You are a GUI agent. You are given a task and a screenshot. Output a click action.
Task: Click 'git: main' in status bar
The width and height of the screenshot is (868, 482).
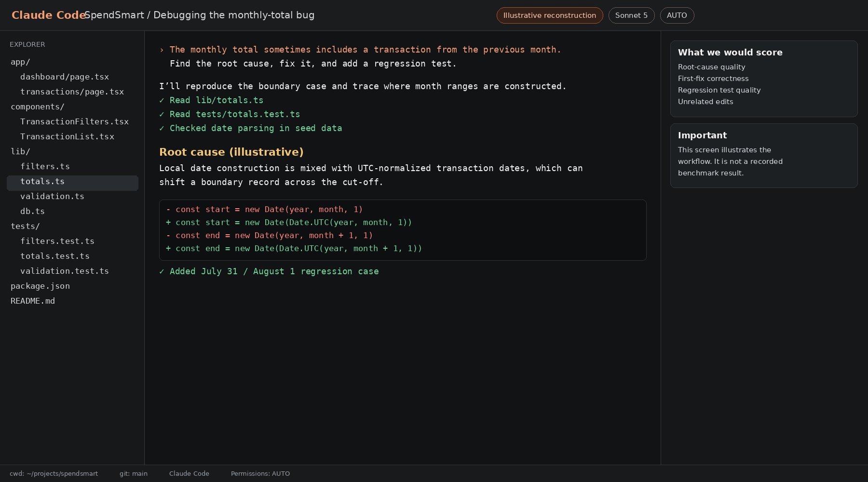point(134,474)
